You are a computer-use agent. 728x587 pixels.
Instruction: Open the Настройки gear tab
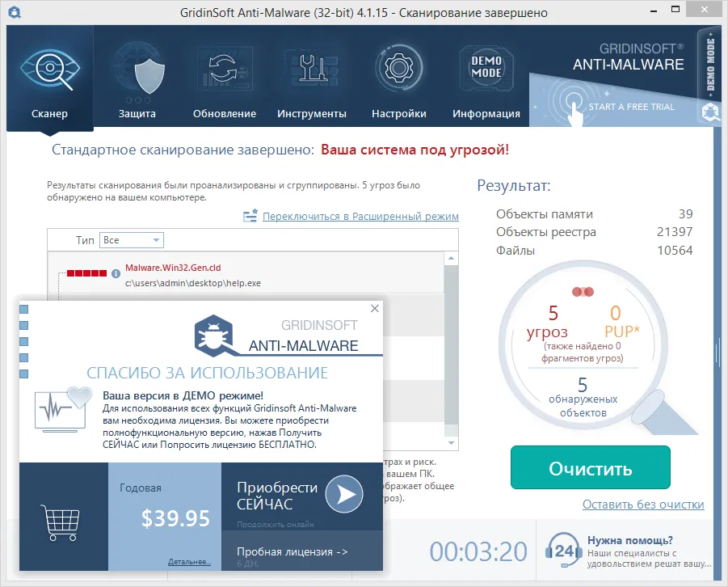click(x=399, y=79)
